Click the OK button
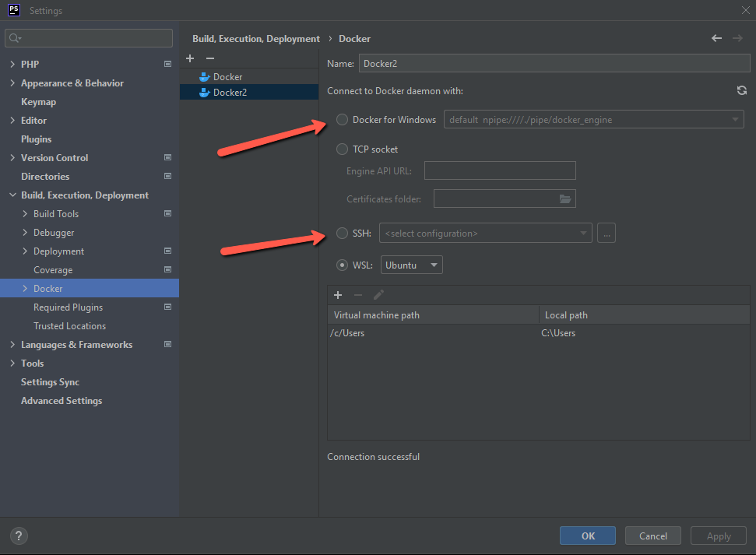Viewport: 756px width, 555px height. (x=588, y=536)
